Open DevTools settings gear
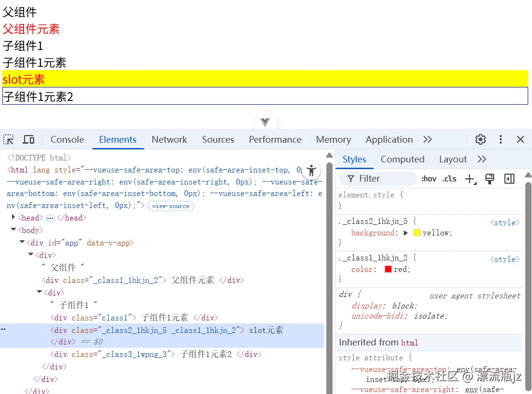Screen dimensions: 532x394 coord(480,139)
